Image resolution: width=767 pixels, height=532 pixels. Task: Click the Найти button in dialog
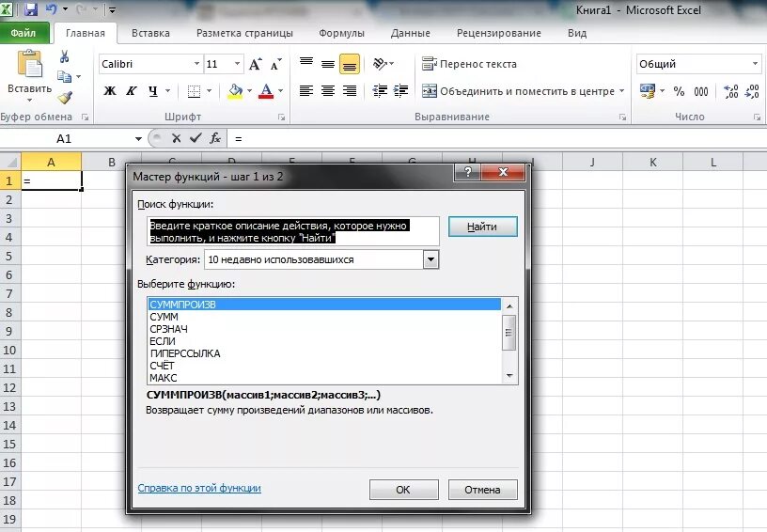point(482,227)
